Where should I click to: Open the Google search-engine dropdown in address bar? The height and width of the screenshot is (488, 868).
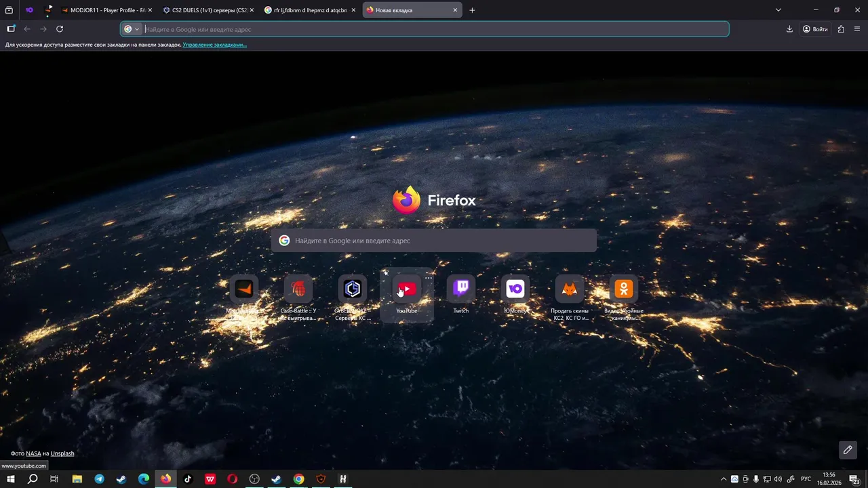point(132,29)
